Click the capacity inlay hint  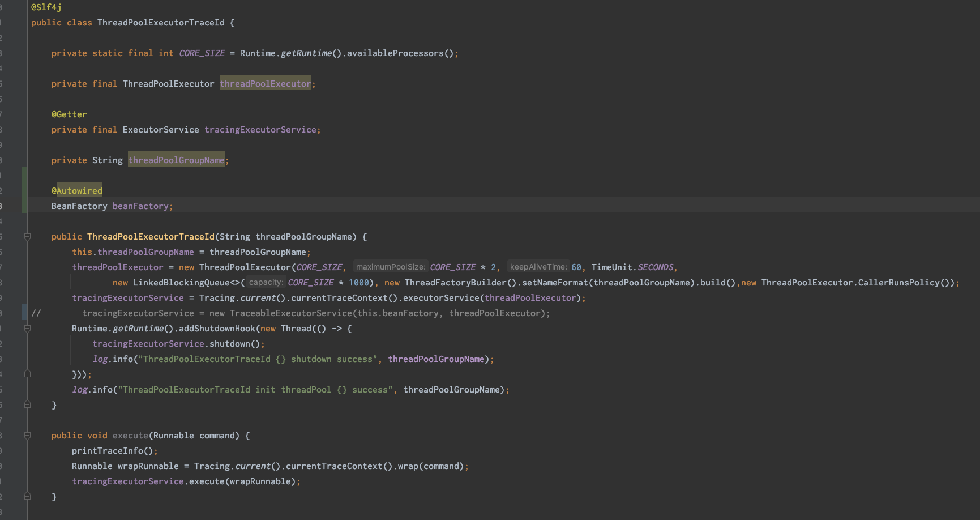tap(266, 282)
